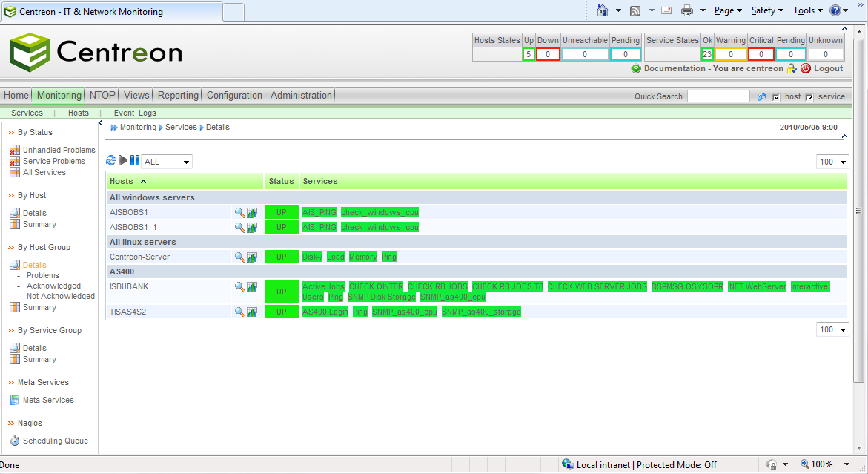Viewport: 868px width, 474px height.
Task: Open Unhandled Problems in the sidebar
Action: 59,150
